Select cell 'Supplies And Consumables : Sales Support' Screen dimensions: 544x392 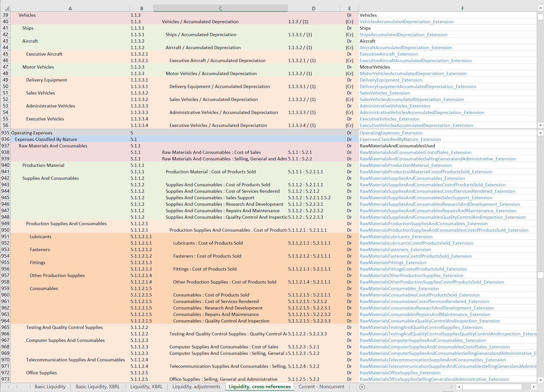(220, 197)
